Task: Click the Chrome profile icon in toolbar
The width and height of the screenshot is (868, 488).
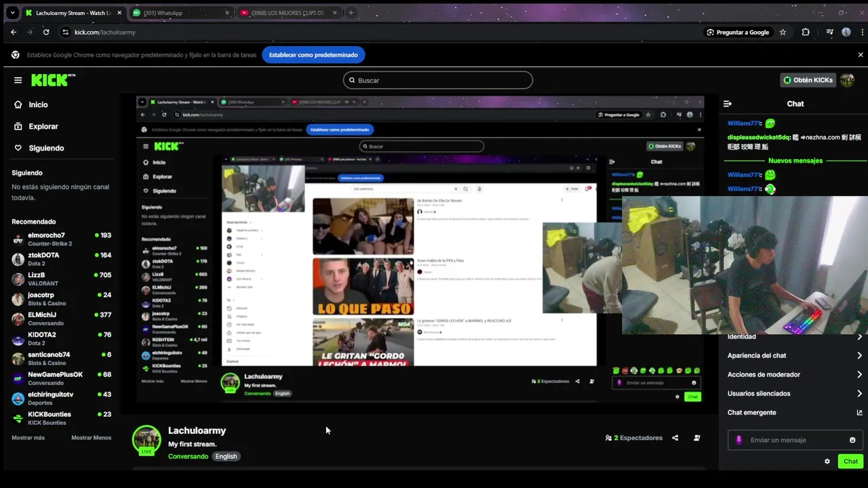Action: 846,32
